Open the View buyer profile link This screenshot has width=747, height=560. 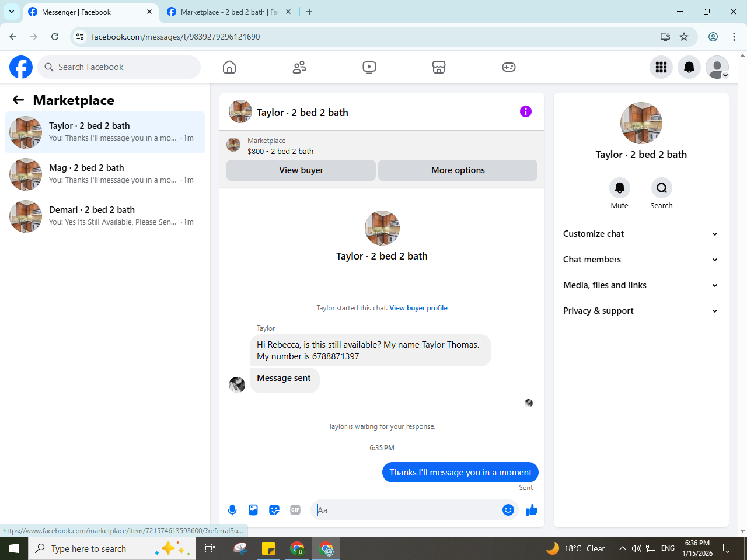418,308
